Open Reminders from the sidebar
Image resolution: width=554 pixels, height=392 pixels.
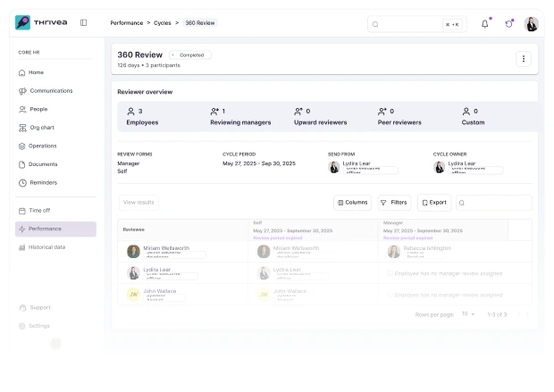click(x=44, y=183)
